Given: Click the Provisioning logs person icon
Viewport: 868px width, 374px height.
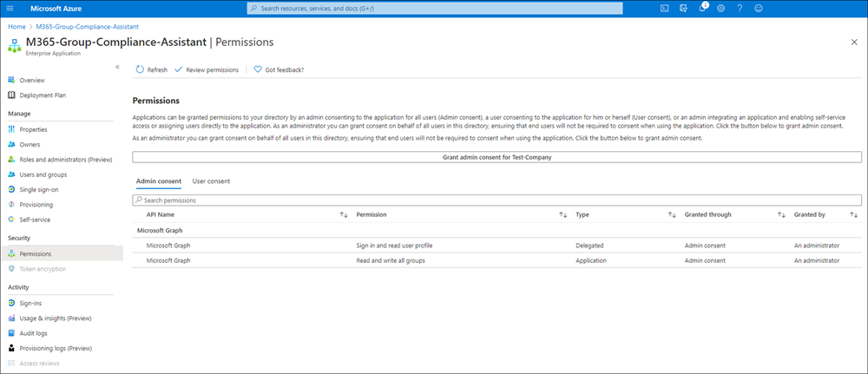Looking at the screenshot, I should (11, 348).
